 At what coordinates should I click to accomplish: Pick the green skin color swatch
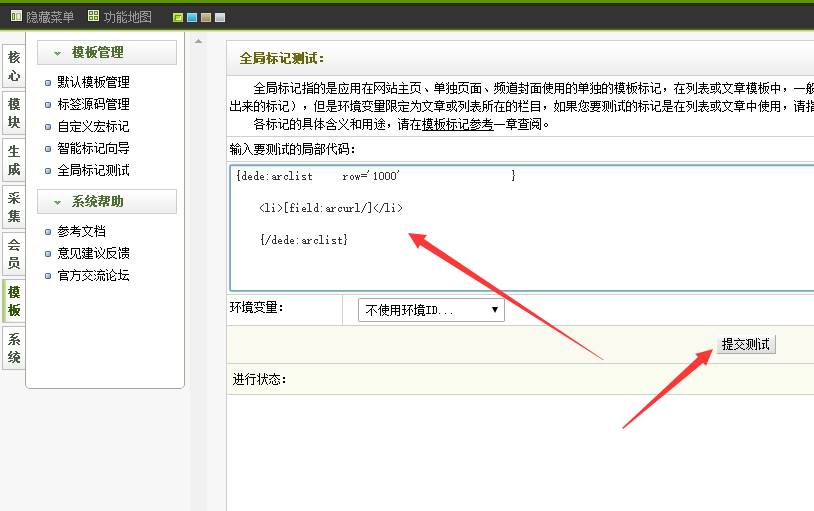(178, 18)
